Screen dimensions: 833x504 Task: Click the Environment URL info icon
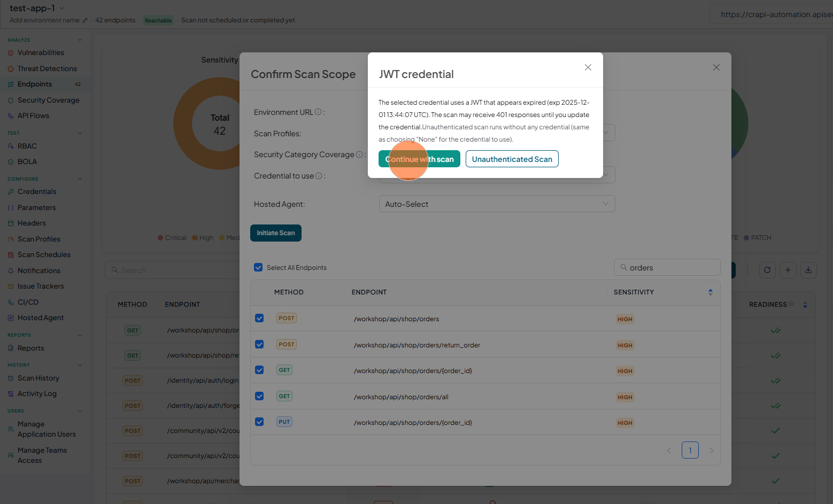coord(318,112)
